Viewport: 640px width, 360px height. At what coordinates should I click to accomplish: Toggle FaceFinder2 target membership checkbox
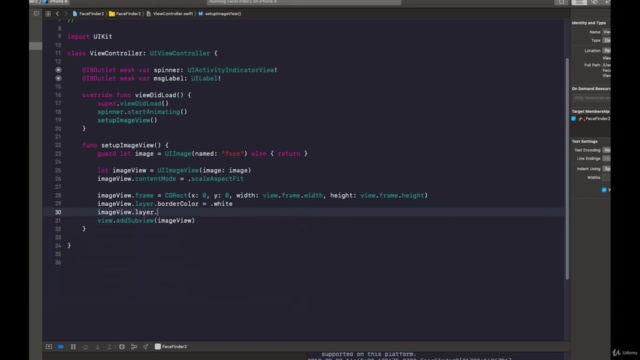point(573,118)
